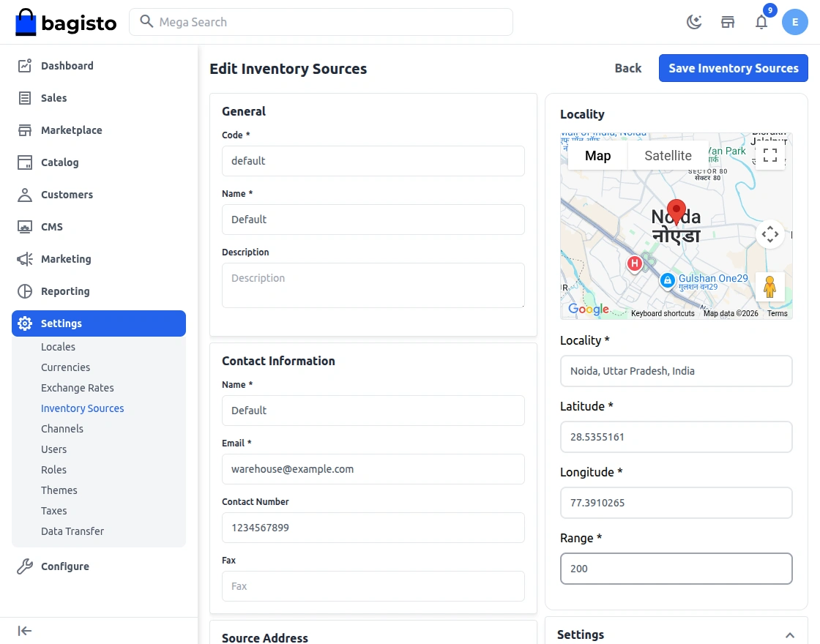Click the red location pin on map

tap(676, 211)
